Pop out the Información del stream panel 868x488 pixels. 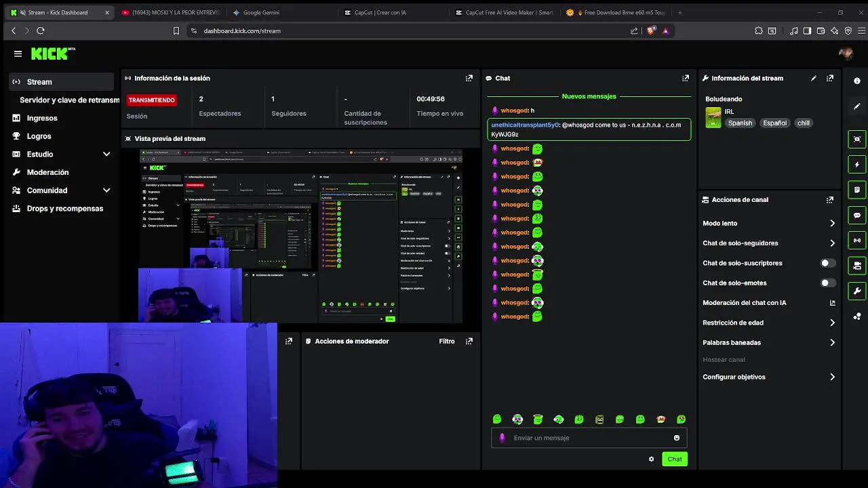830,78
